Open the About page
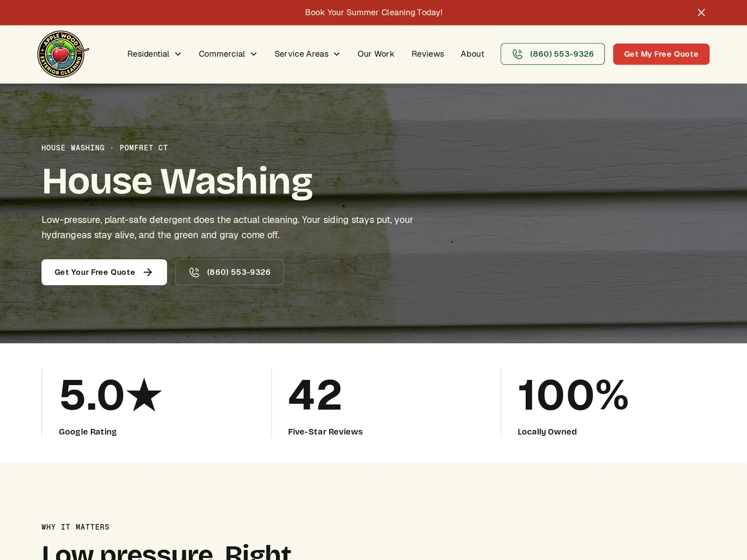 [x=472, y=54]
